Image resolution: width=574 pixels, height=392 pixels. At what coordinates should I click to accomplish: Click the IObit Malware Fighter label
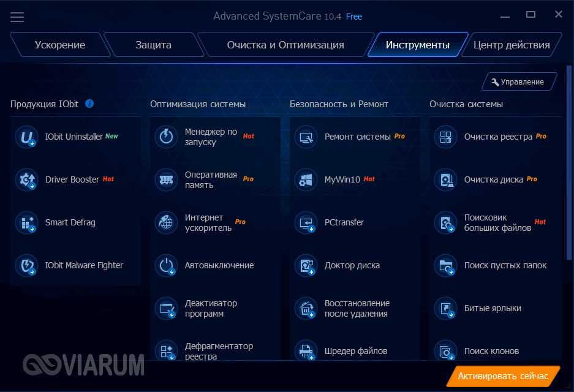click(x=84, y=265)
